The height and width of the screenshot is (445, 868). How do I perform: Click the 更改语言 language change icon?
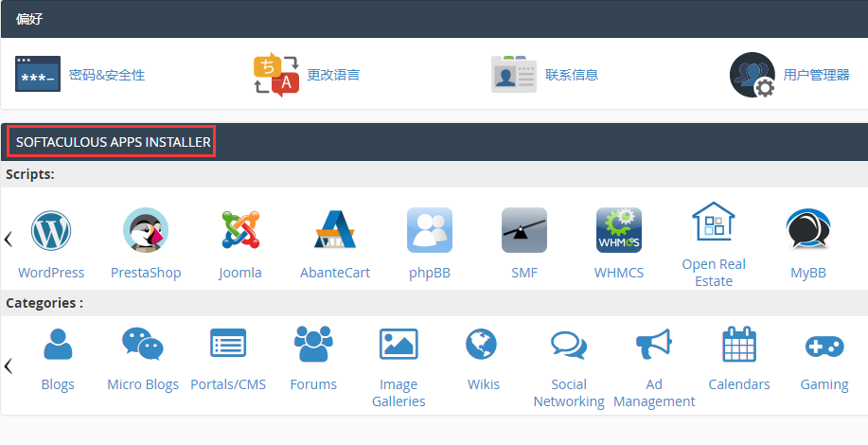pos(276,74)
